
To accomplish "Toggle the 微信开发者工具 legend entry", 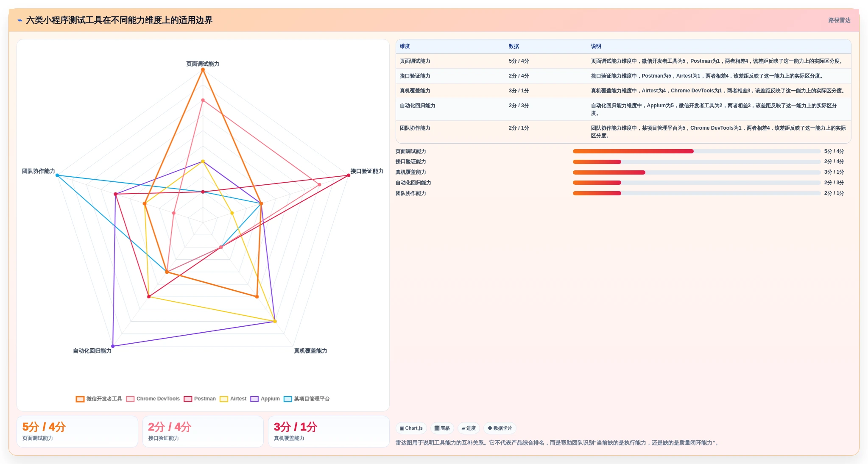I will (99, 399).
